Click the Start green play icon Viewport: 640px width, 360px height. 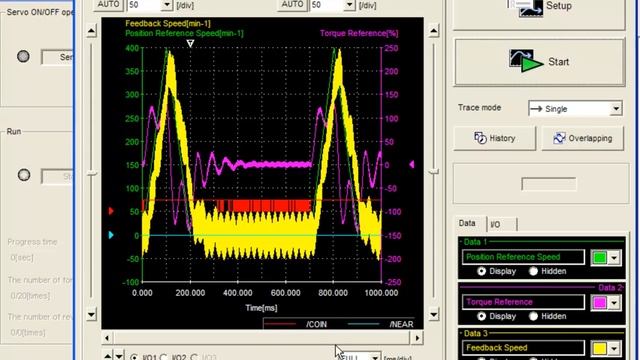click(531, 65)
